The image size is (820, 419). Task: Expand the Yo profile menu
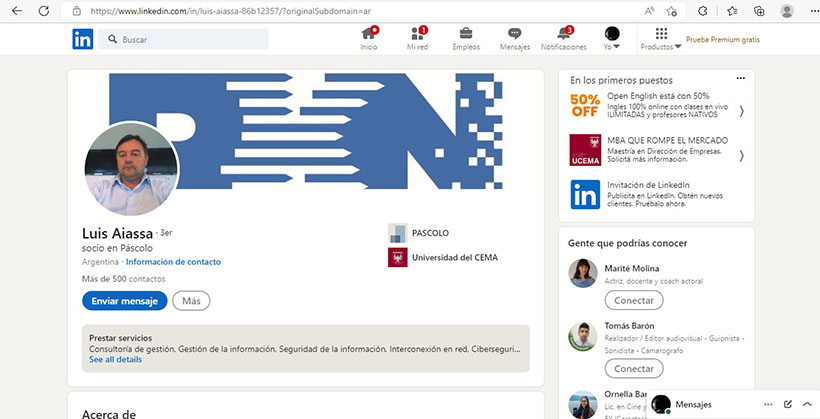(612, 39)
